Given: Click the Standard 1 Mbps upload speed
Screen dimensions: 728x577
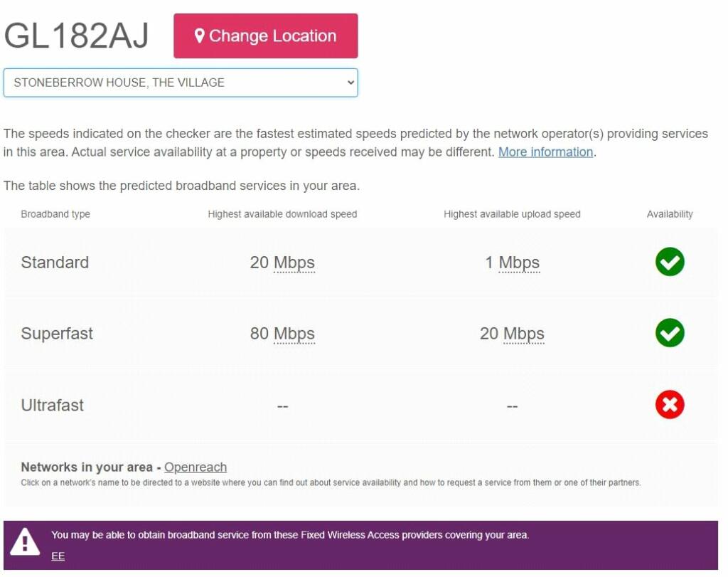Looking at the screenshot, I should (x=512, y=263).
